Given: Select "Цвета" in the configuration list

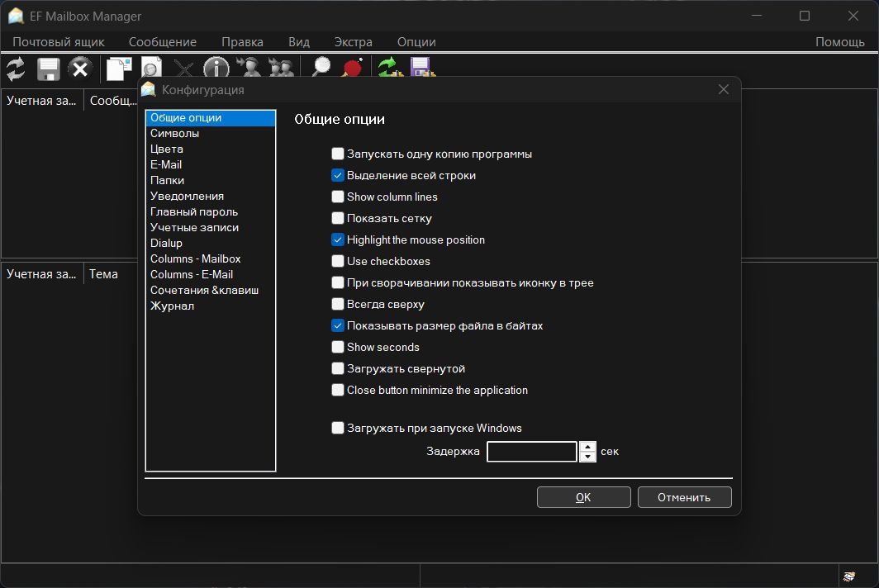Looking at the screenshot, I should (167, 149).
